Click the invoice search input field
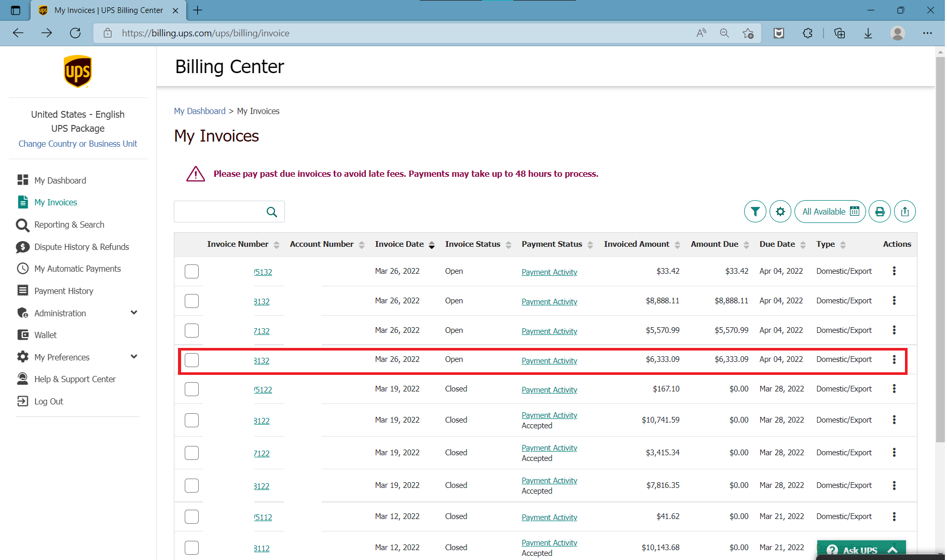This screenshot has width=947, height=560. (219, 212)
